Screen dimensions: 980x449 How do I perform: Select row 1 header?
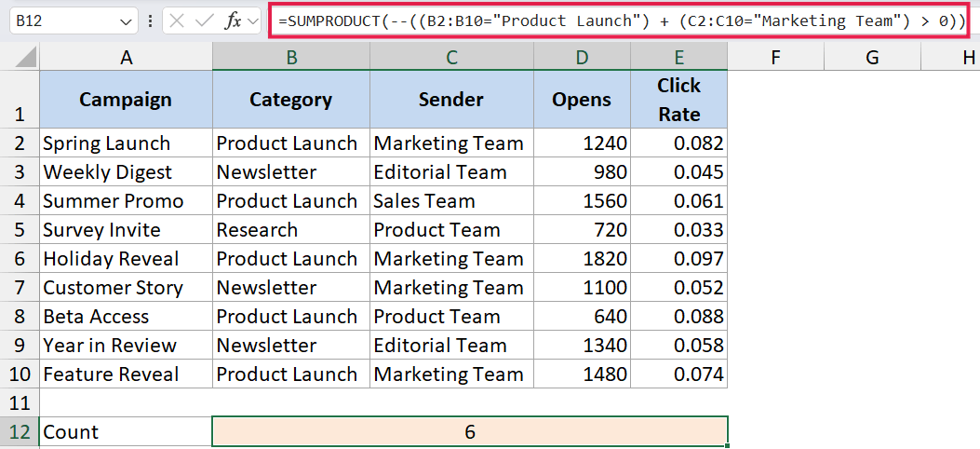tap(20, 100)
